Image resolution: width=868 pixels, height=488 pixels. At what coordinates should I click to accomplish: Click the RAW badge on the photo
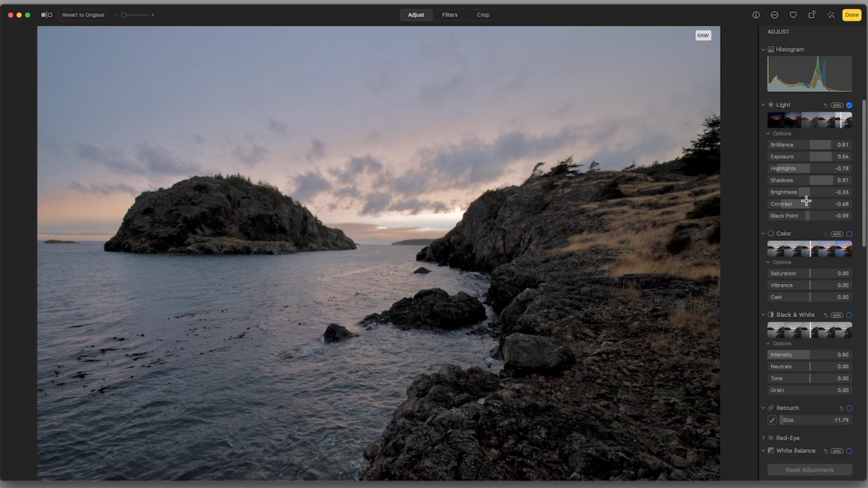[703, 35]
